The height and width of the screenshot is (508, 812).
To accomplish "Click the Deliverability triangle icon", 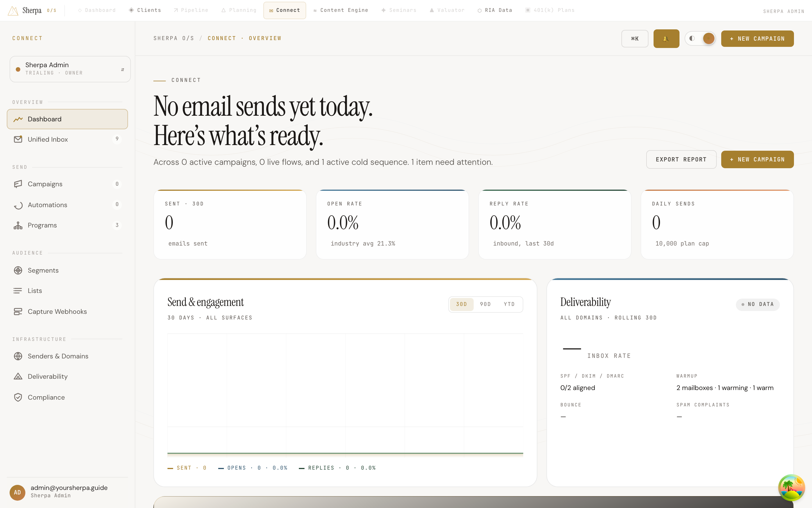I will coord(18,377).
